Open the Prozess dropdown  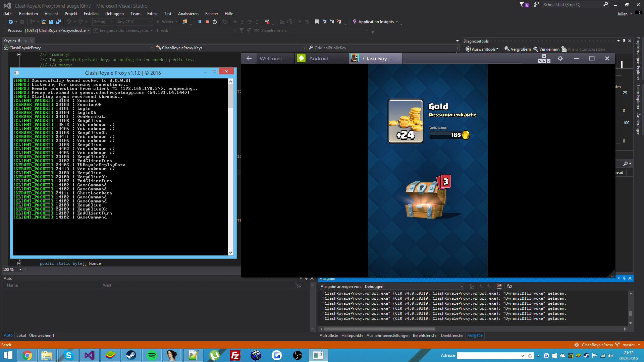pyautogui.click(x=89, y=31)
